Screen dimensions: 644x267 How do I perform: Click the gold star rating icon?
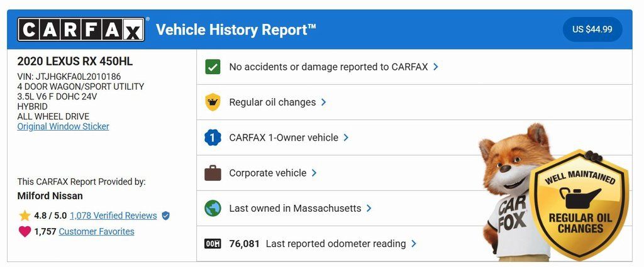pyautogui.click(x=25, y=215)
